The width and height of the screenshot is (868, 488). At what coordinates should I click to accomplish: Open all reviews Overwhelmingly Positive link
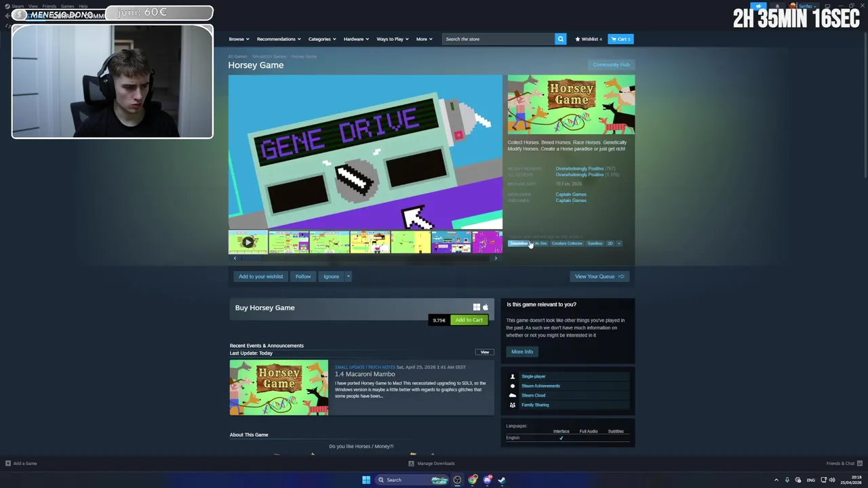click(x=579, y=175)
